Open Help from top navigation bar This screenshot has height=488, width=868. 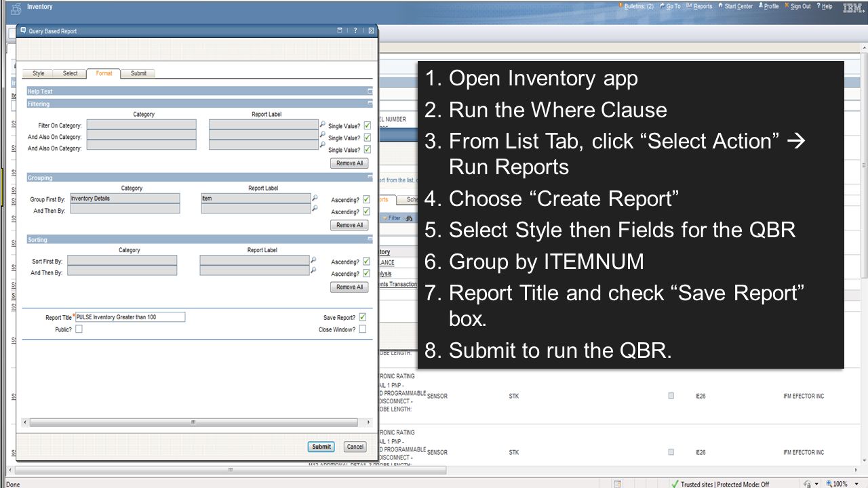point(824,6)
